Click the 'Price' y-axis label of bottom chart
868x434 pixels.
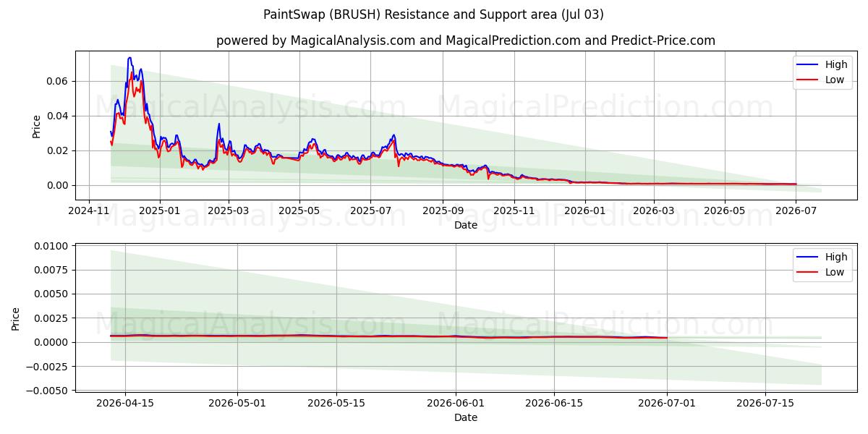point(16,318)
